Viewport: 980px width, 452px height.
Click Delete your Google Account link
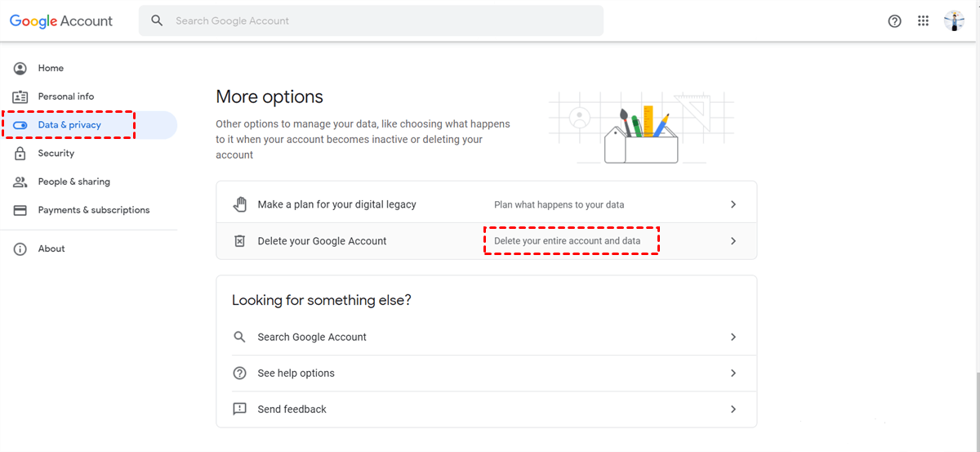(x=322, y=241)
